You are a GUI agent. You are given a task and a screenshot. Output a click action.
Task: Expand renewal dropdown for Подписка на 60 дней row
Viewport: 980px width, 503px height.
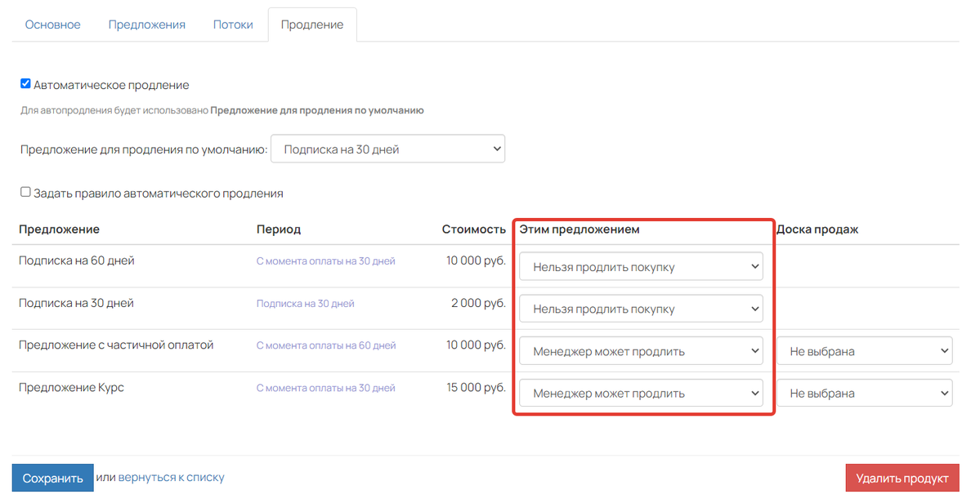click(x=641, y=266)
